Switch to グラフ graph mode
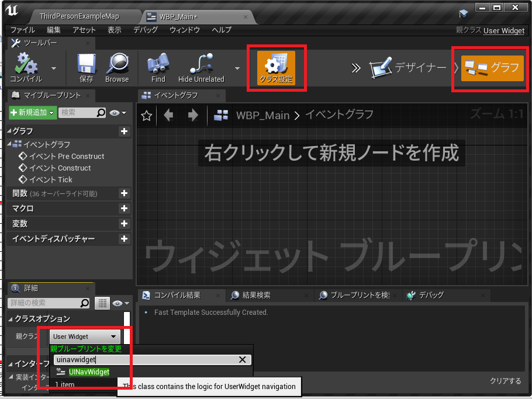 [x=492, y=68]
